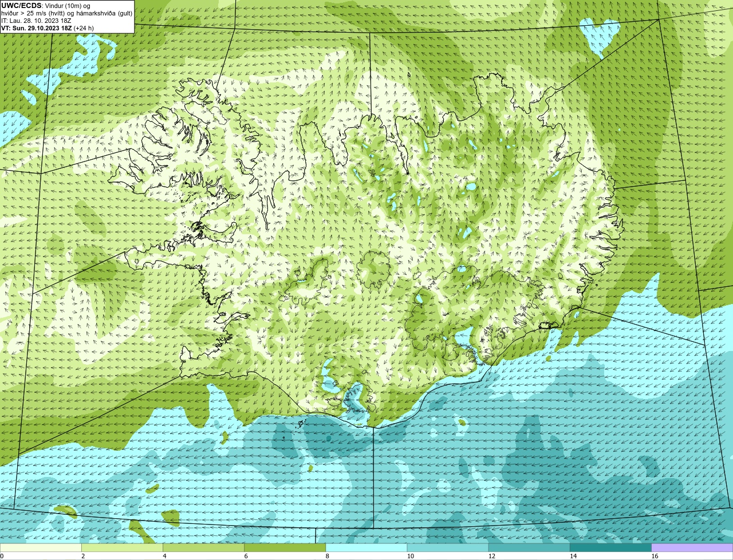Click the aqua 10–12 legend swatch
This screenshot has height=560, width=733.
click(x=448, y=548)
